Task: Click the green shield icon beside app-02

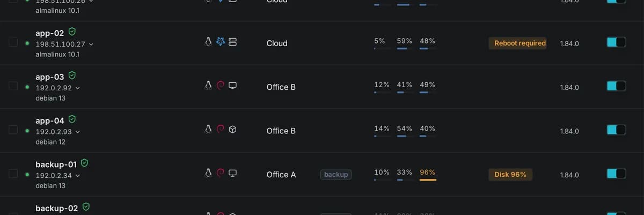Action: 72,32
